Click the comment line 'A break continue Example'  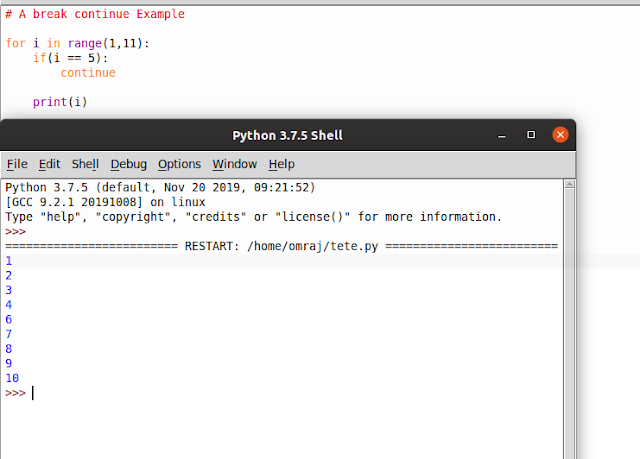[x=95, y=14]
